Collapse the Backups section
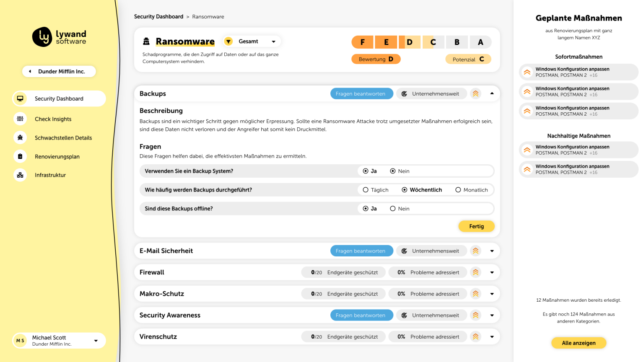This screenshot has height=362, width=644. point(492,93)
